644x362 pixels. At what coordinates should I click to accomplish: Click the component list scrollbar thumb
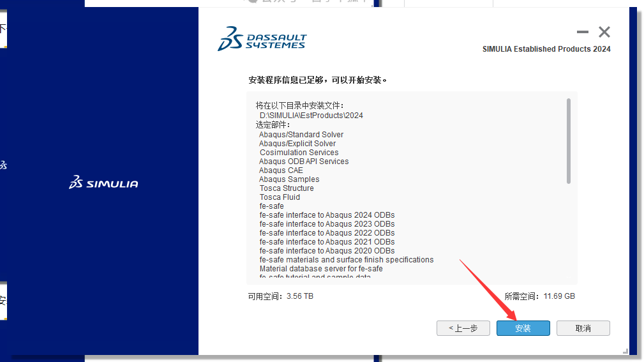569,141
